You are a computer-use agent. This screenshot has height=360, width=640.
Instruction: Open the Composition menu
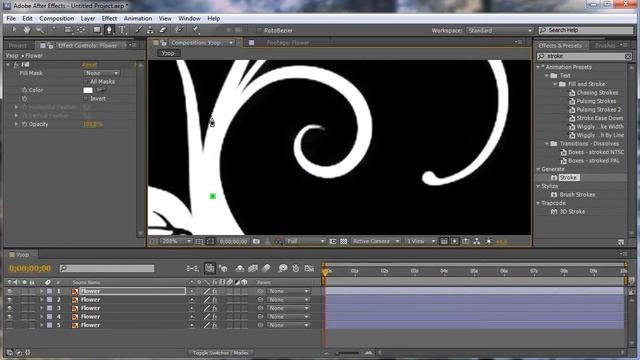coord(57,18)
